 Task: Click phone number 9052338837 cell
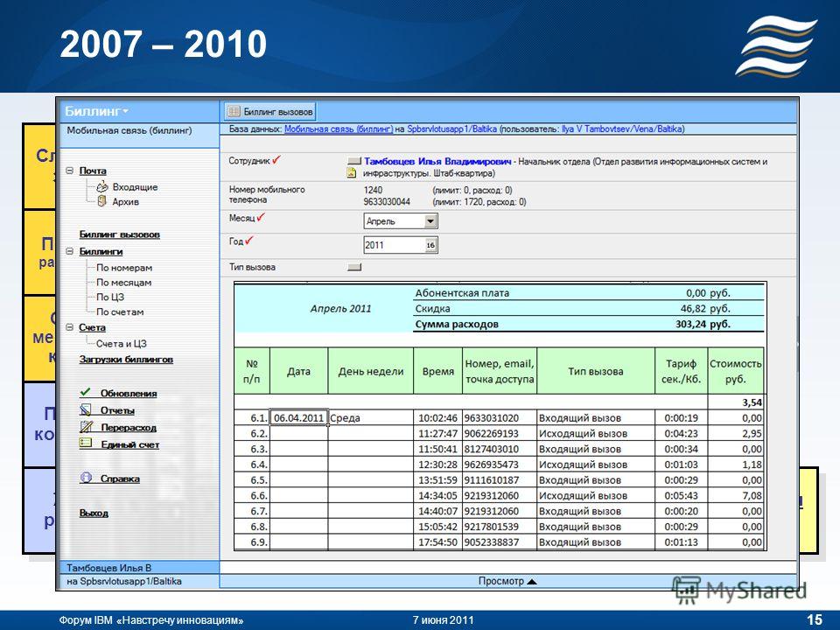[500, 542]
